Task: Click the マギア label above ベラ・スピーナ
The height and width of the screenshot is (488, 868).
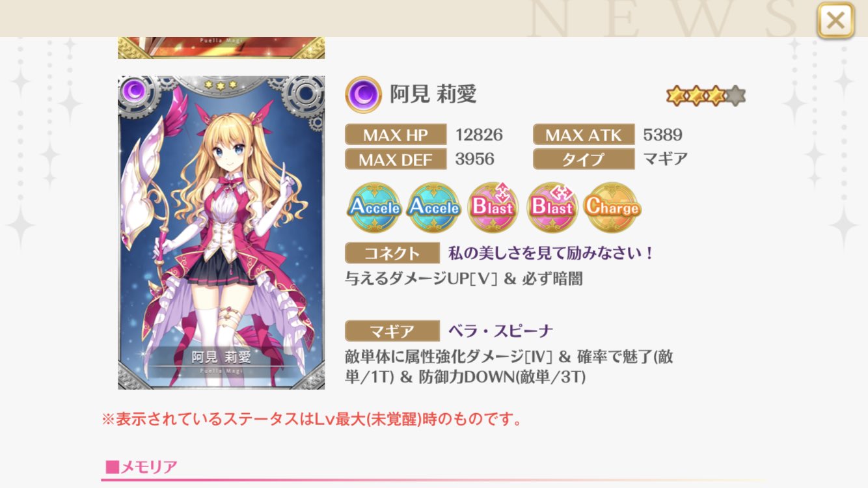Action: (x=392, y=331)
